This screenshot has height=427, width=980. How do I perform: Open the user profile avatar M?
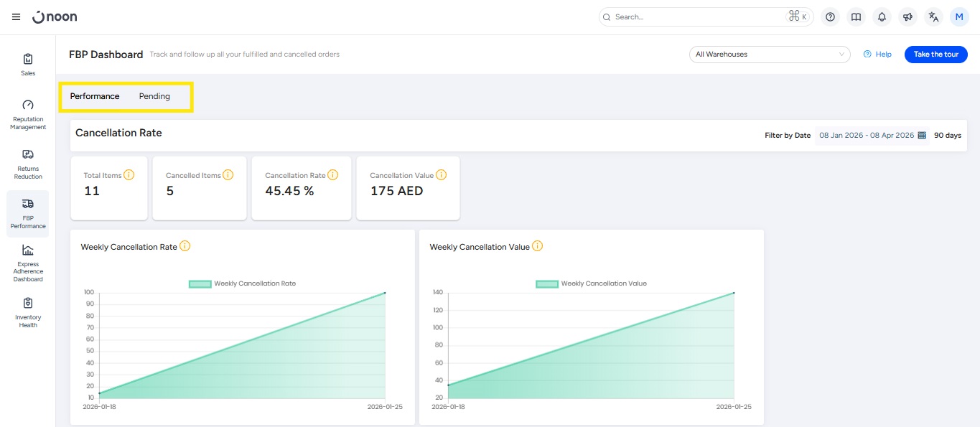pos(959,17)
